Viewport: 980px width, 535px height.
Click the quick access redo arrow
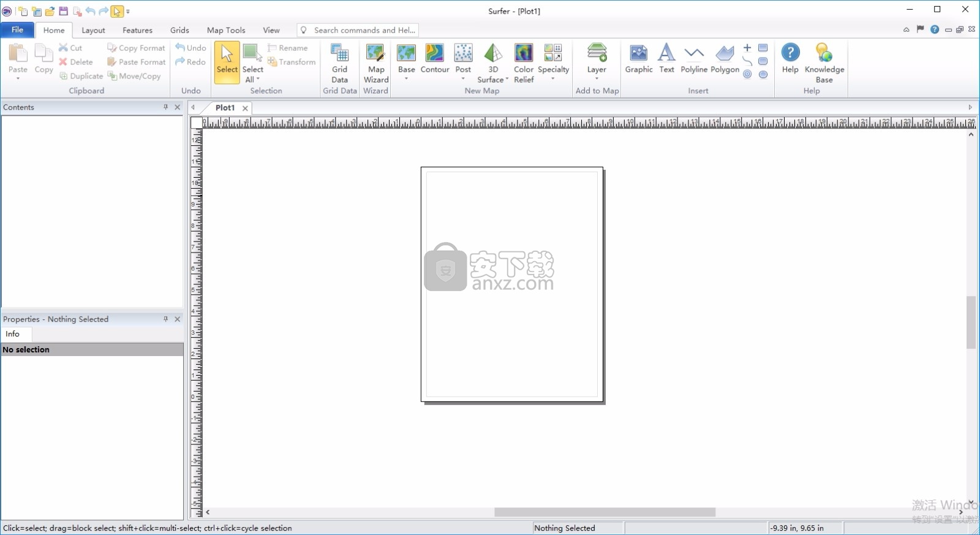pyautogui.click(x=104, y=11)
